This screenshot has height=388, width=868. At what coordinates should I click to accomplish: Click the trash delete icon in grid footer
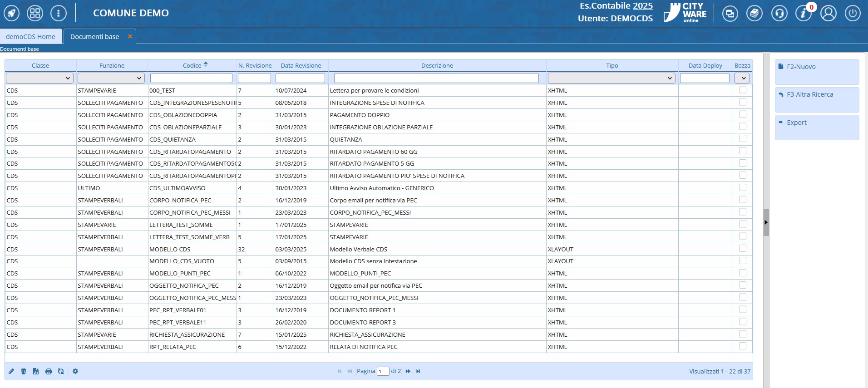click(24, 371)
